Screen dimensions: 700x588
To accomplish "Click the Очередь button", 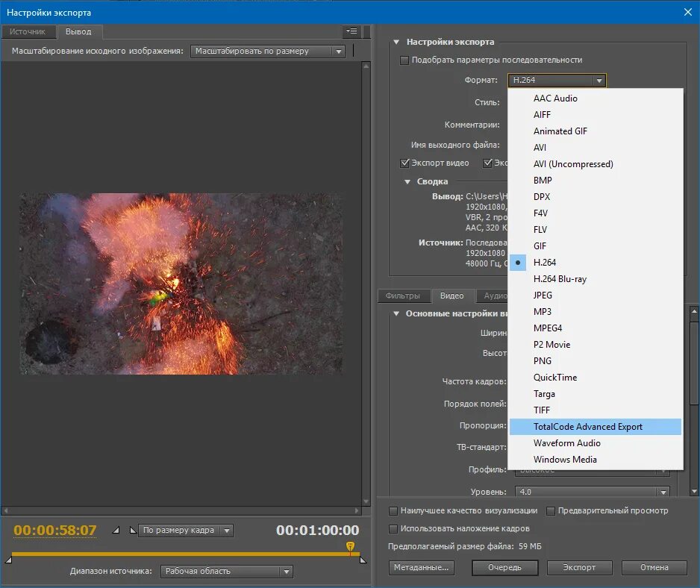I will [x=504, y=567].
